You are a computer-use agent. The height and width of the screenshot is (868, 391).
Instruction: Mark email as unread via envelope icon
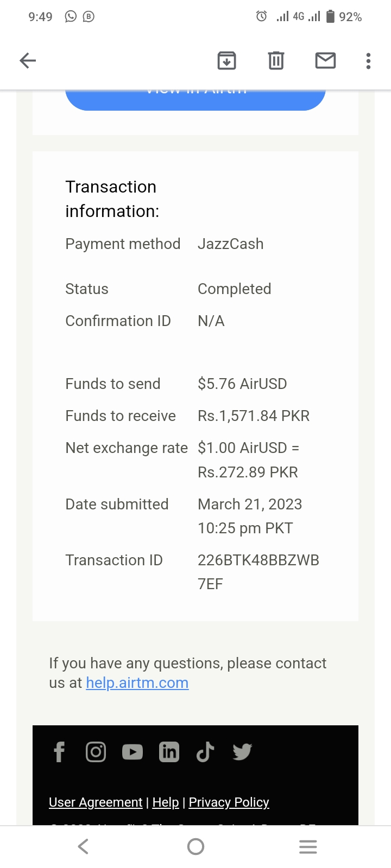tap(325, 60)
